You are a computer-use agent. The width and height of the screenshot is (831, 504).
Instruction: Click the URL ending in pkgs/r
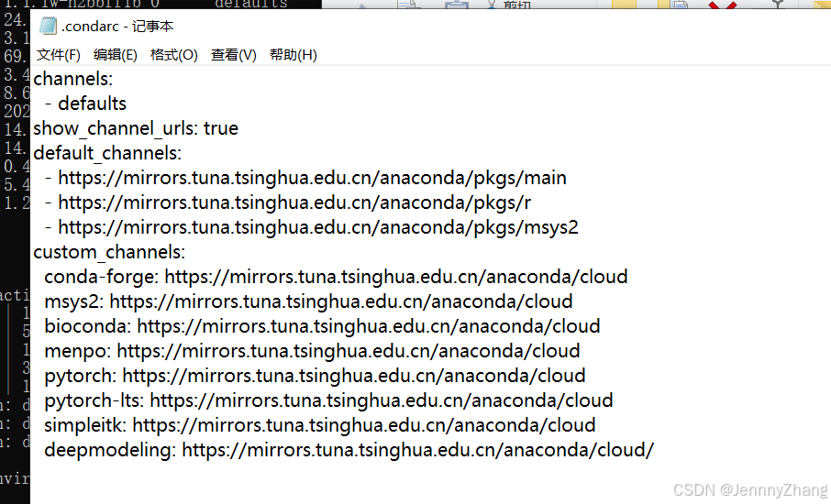(294, 203)
